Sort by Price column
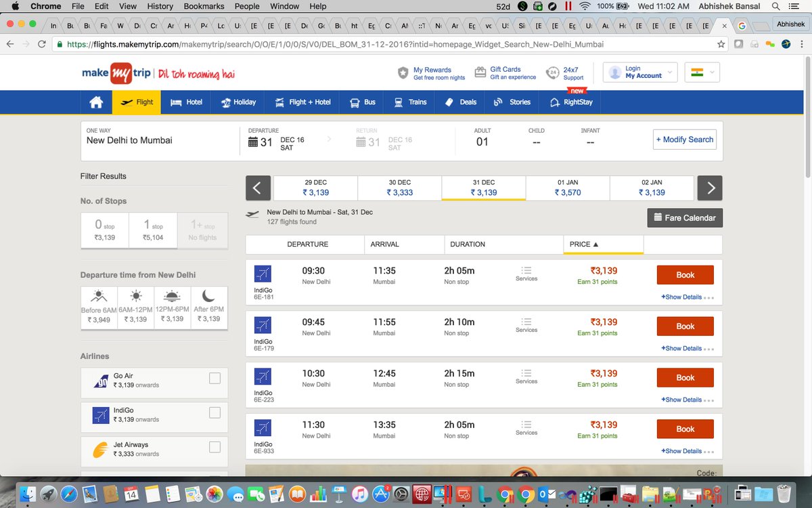Image resolution: width=812 pixels, height=508 pixels. point(603,244)
